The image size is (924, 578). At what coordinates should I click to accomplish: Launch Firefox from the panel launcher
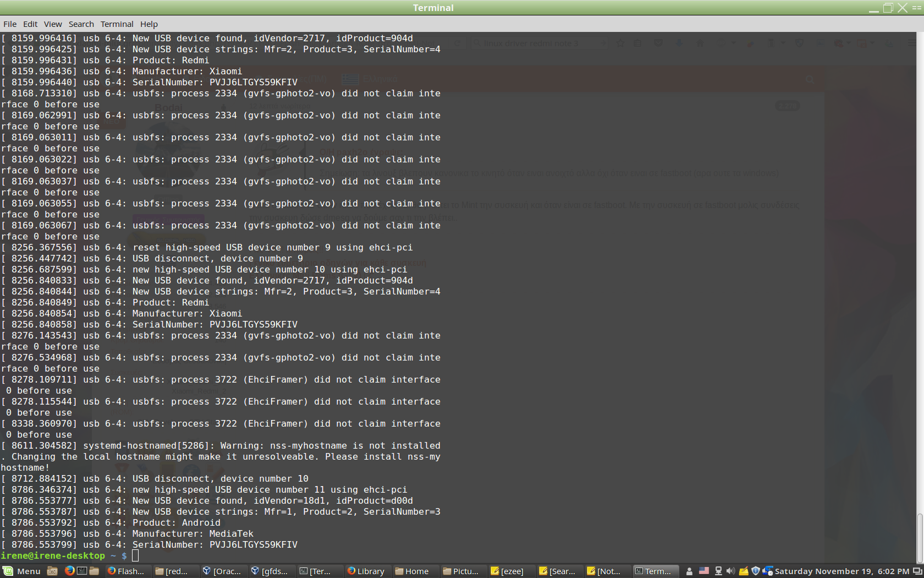pyautogui.click(x=69, y=571)
